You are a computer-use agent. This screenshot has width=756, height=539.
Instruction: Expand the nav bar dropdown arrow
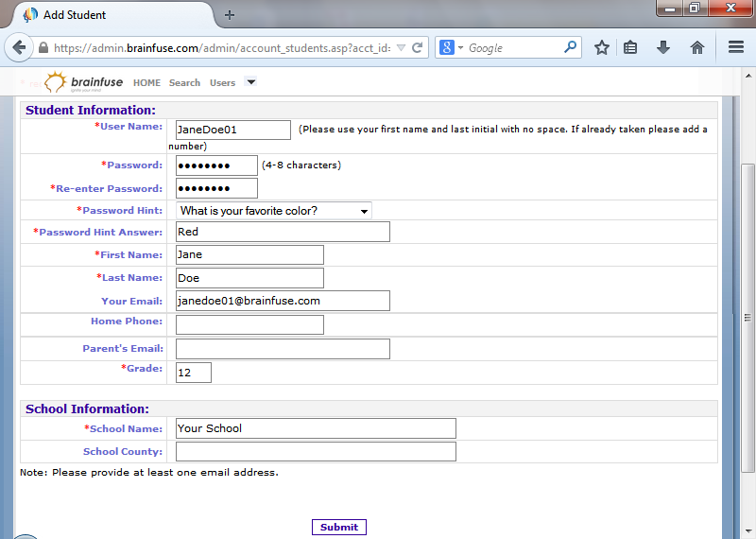tap(250, 81)
